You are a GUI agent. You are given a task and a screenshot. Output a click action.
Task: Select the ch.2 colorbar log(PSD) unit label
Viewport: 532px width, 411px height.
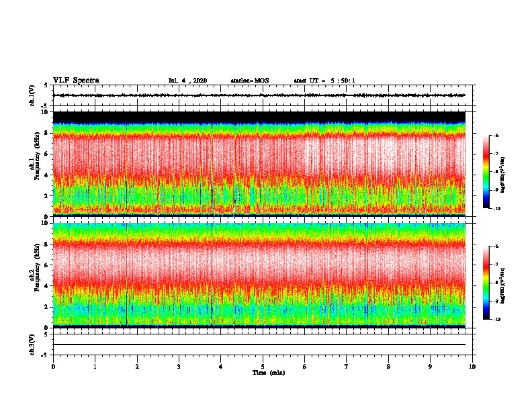[x=503, y=285]
